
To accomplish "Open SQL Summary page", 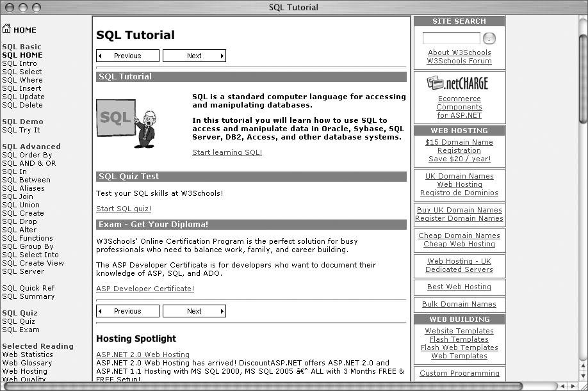I will [28, 296].
